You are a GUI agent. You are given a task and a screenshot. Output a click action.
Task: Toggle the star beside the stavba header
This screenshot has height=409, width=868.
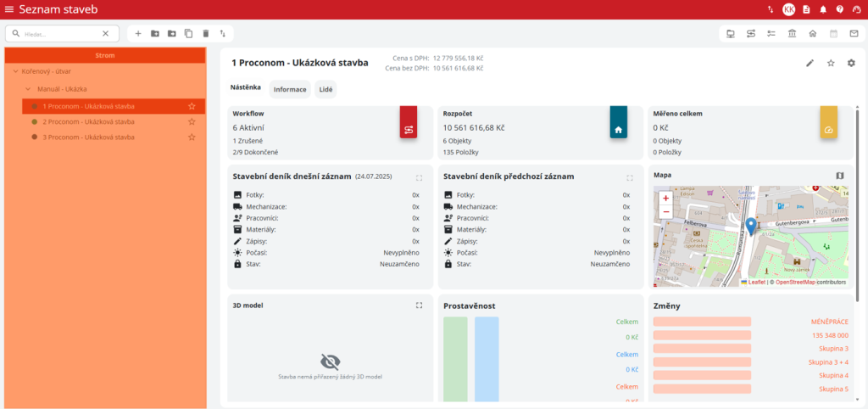(x=831, y=63)
